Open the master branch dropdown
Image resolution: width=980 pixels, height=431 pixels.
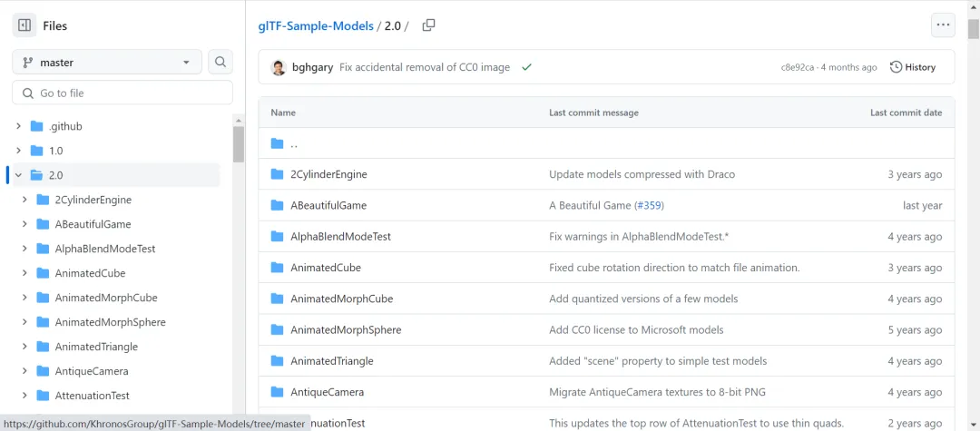pos(107,63)
